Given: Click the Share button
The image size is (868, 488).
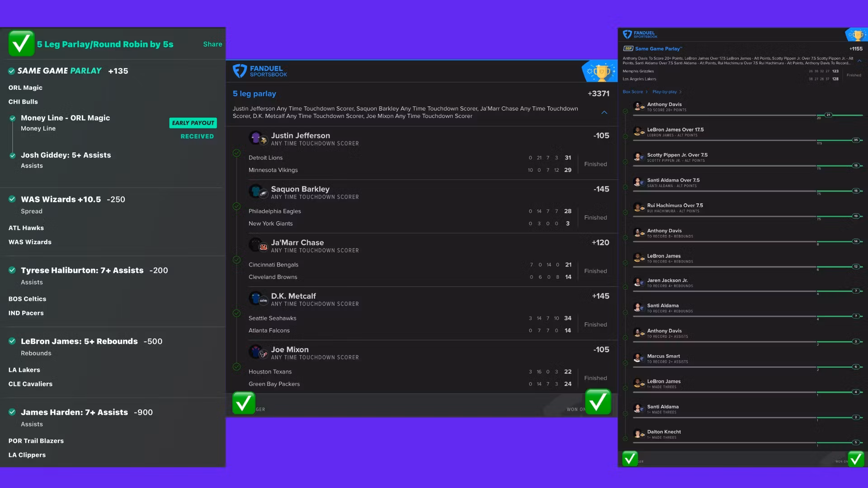Looking at the screenshot, I should (x=212, y=44).
